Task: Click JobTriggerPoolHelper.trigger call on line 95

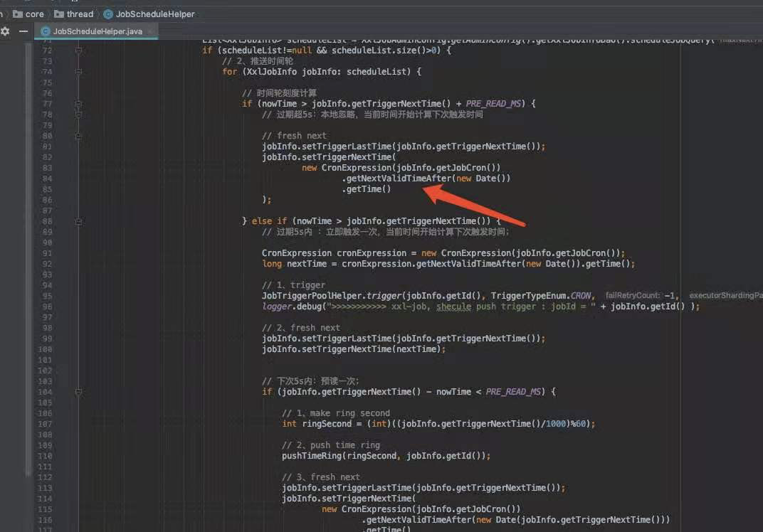Action: pyautogui.click(x=333, y=296)
